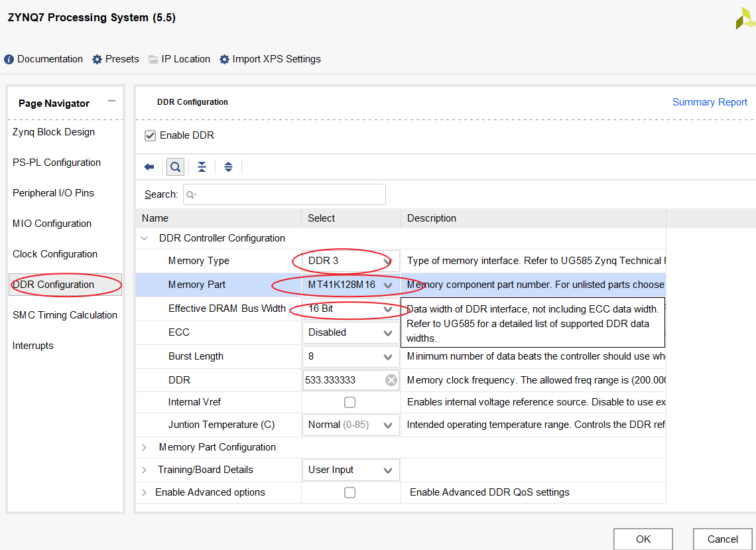Click the Cancel button

click(723, 539)
